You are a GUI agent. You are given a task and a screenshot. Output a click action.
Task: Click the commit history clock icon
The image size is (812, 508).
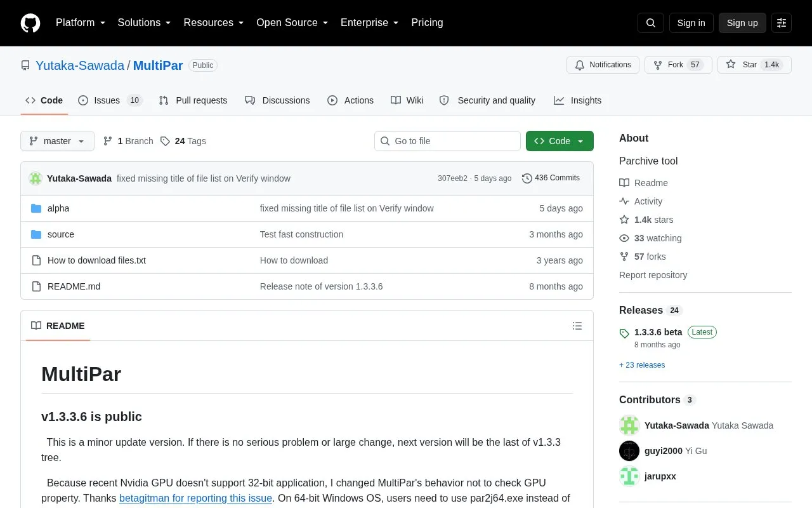point(527,178)
